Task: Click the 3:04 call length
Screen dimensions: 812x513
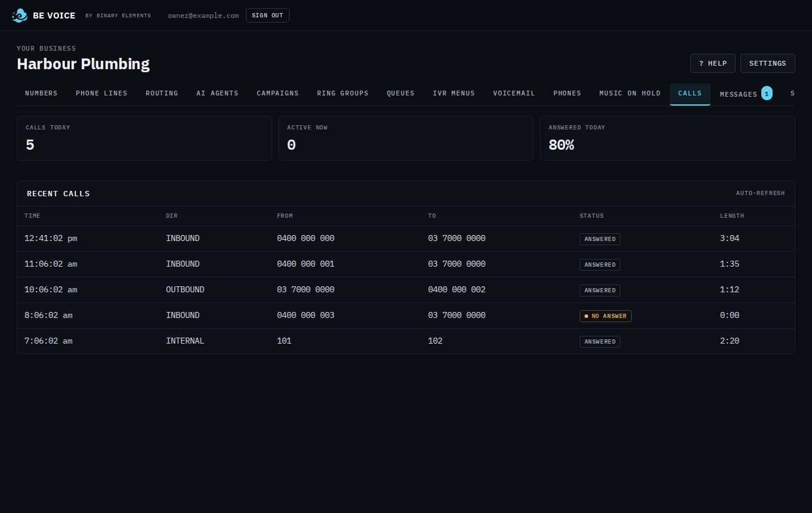Action: 730,239
